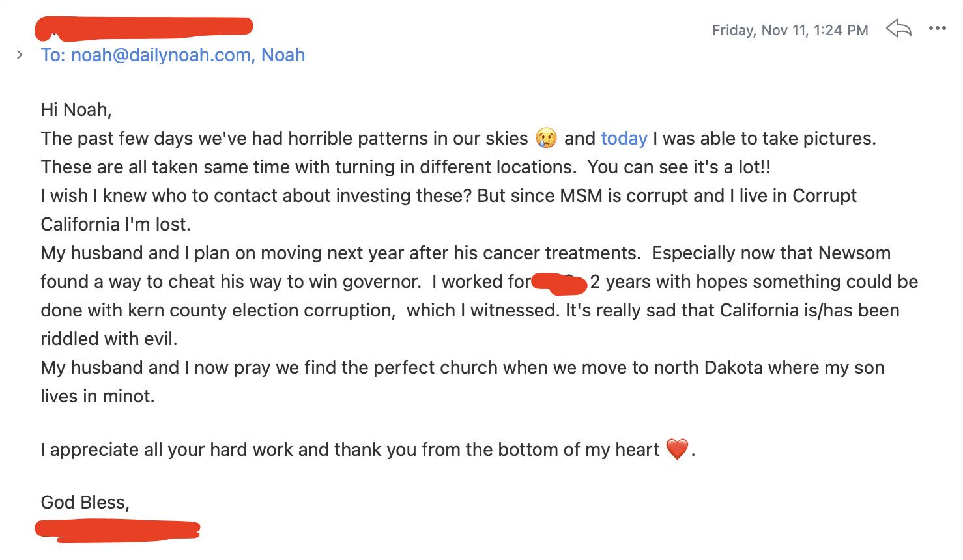The image size is (963, 560).
Task: Click the "God Bless," closing line
Action: pos(85,503)
